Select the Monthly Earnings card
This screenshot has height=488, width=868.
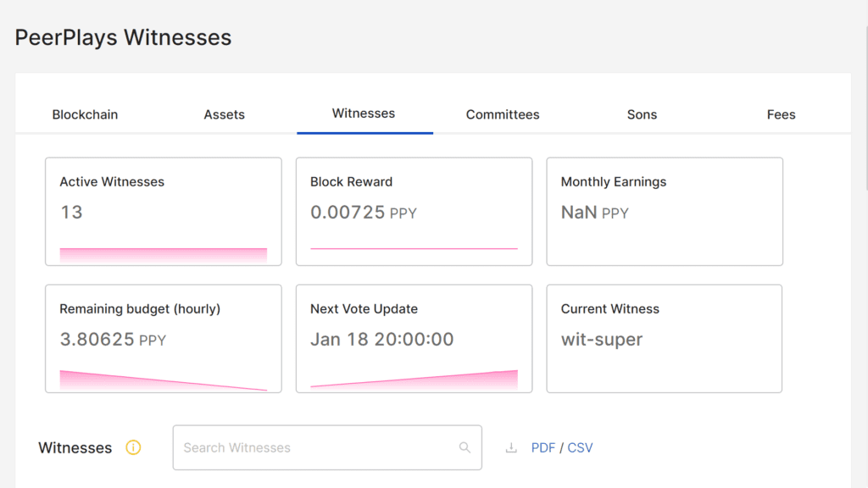[x=665, y=211]
